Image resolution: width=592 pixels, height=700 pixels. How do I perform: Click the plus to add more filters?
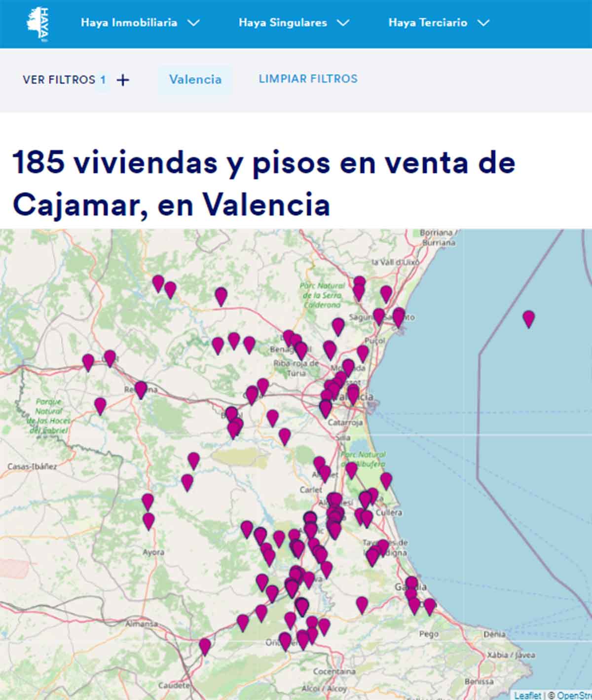click(x=122, y=78)
